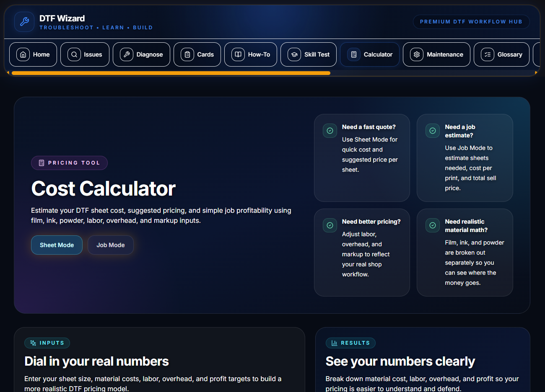Image resolution: width=545 pixels, height=392 pixels.
Task: Click the DTF Wizard wrench logo icon
Action: point(24,22)
